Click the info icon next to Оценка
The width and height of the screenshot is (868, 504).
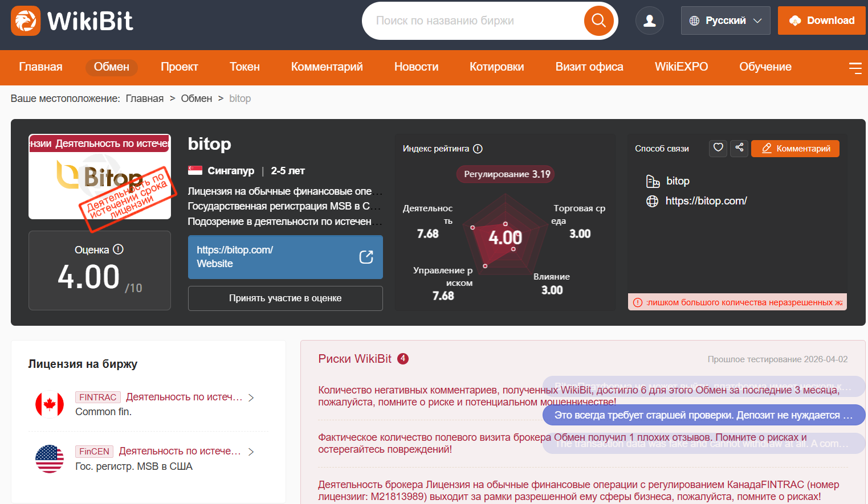click(118, 249)
